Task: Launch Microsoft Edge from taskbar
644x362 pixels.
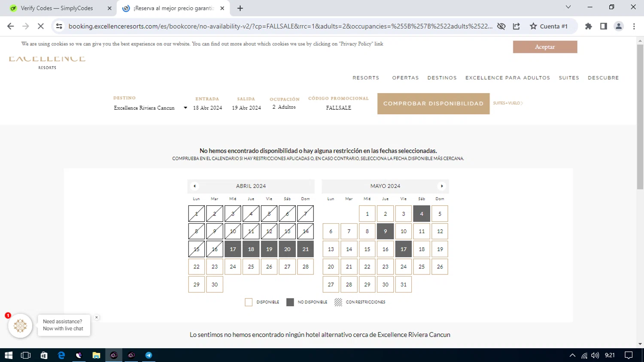Action: [x=61, y=355]
